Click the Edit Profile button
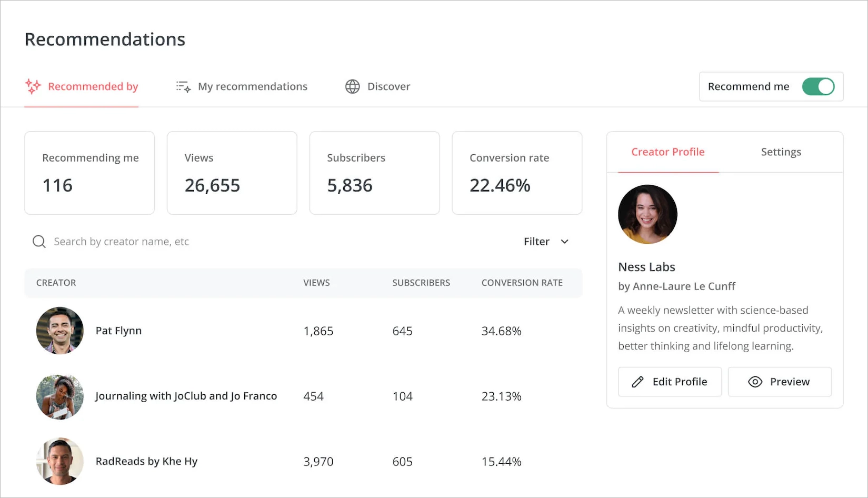 (x=670, y=381)
